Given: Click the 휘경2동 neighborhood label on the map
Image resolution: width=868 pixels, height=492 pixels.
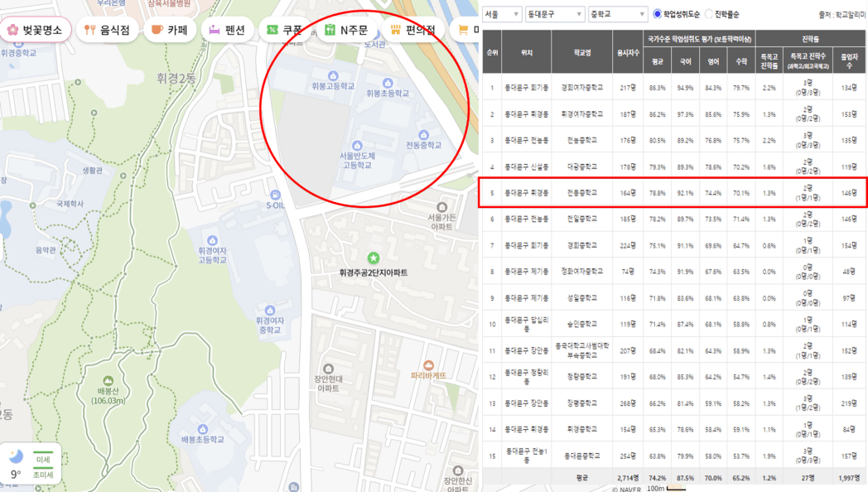Looking at the screenshot, I should [x=176, y=80].
